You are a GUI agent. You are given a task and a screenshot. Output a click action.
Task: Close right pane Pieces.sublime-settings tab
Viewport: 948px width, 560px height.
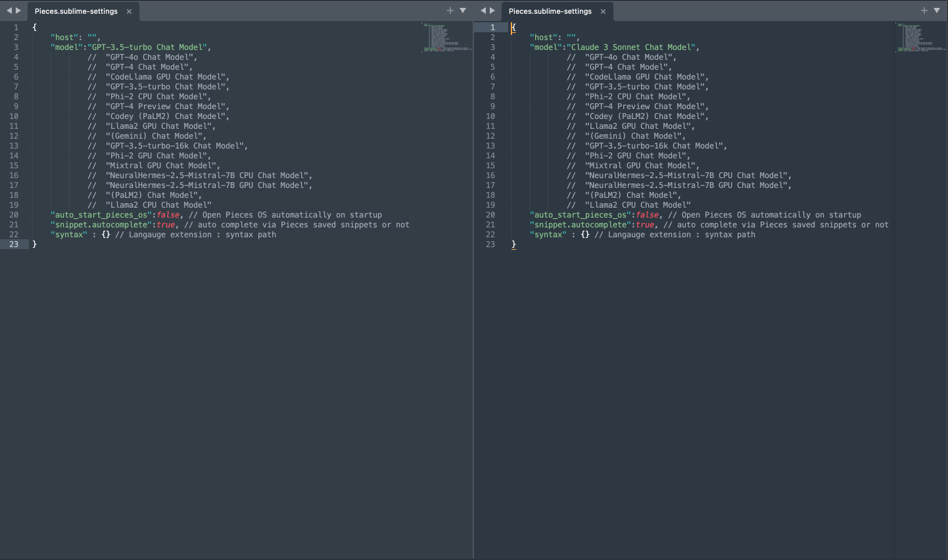[603, 11]
